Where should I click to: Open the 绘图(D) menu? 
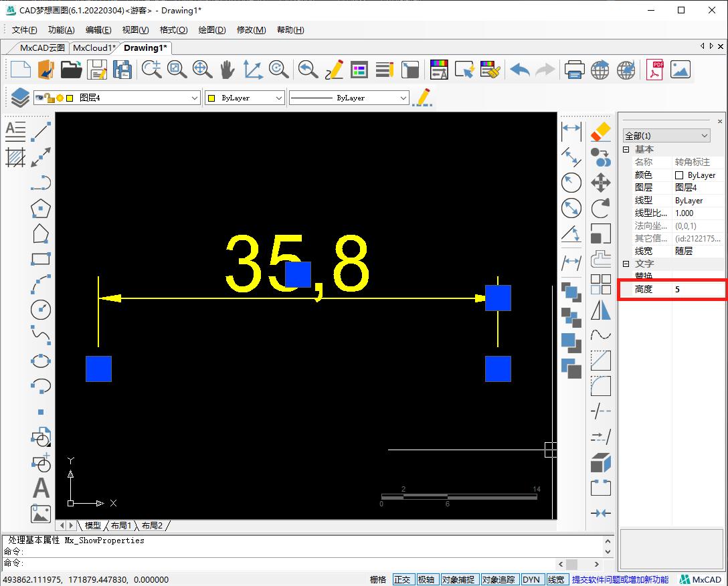tap(212, 29)
